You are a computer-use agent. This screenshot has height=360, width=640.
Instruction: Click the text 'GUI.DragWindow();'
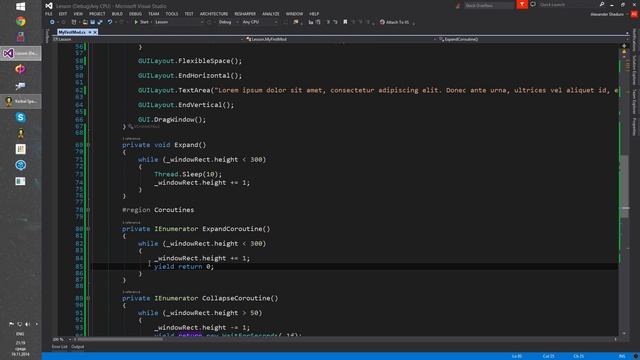click(x=172, y=120)
